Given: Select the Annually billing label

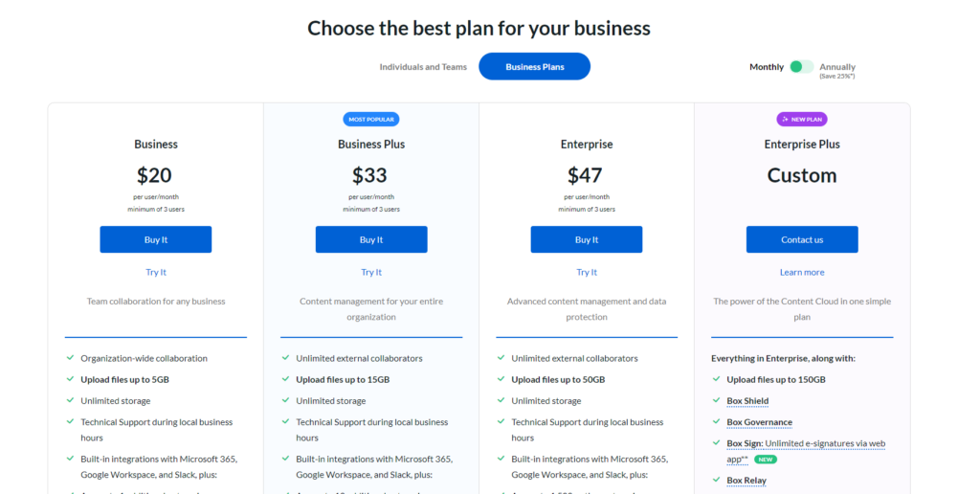Looking at the screenshot, I should point(836,67).
